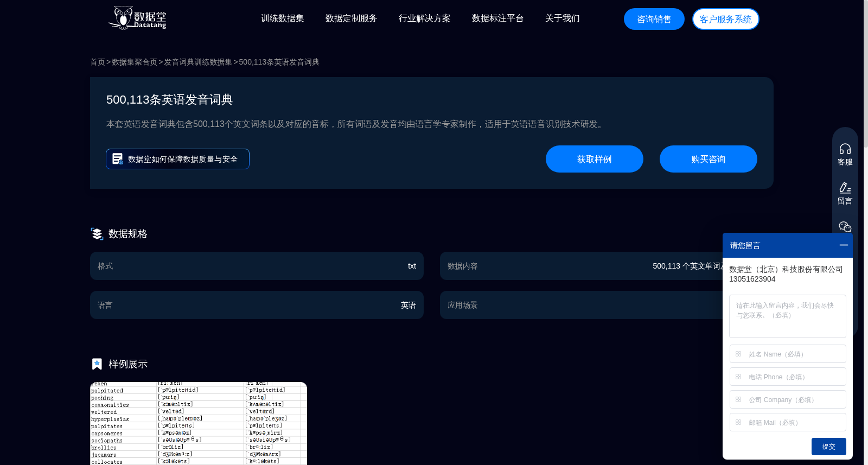Focus the message content textarea
Viewport: 868px width, 465px height.
click(x=788, y=316)
